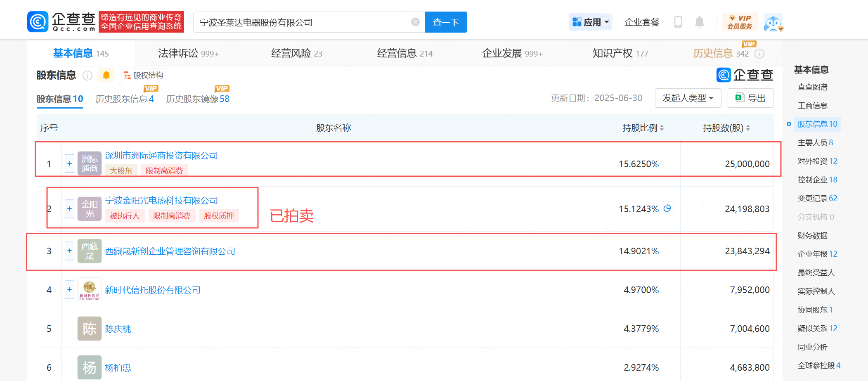Go to 财务数据 in sidebar
This screenshot has height=381, width=868.
pyautogui.click(x=812, y=236)
